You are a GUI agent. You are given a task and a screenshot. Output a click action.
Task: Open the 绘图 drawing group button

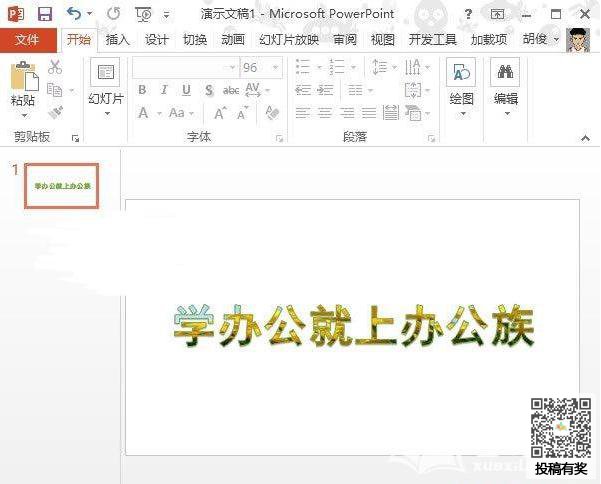[461, 88]
